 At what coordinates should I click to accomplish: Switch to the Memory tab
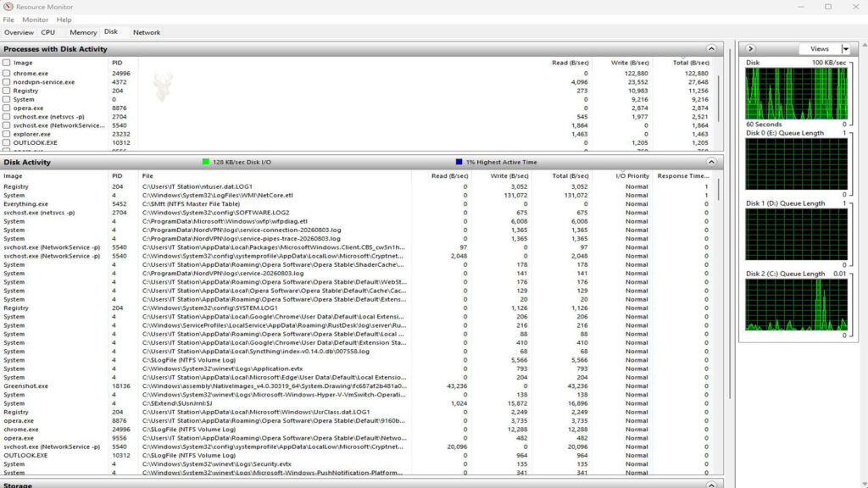[x=83, y=32]
